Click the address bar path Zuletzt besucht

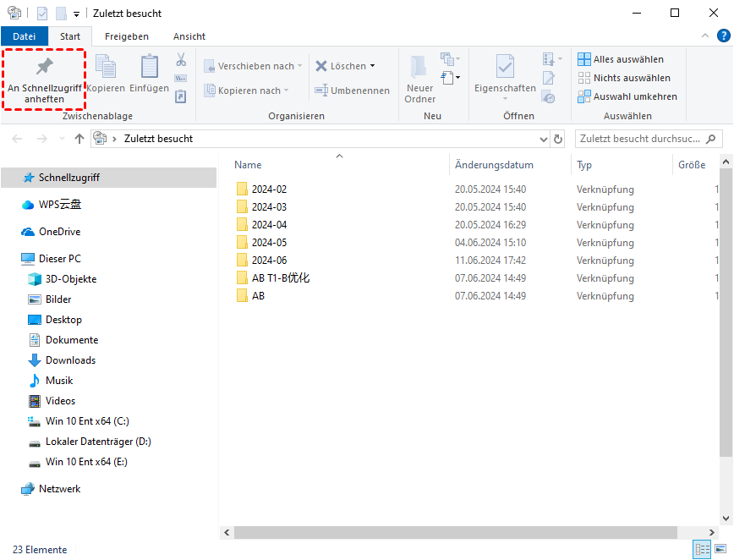click(x=158, y=139)
